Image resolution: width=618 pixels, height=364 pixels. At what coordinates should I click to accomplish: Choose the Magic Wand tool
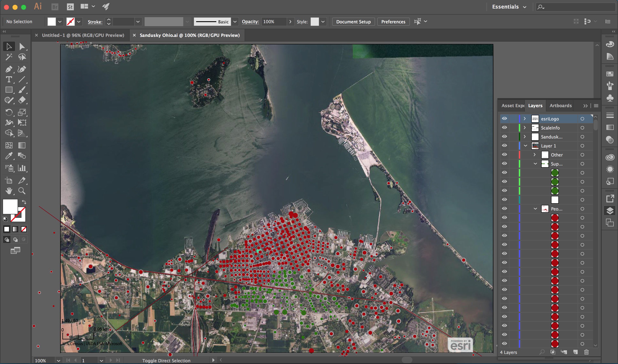(x=9, y=57)
